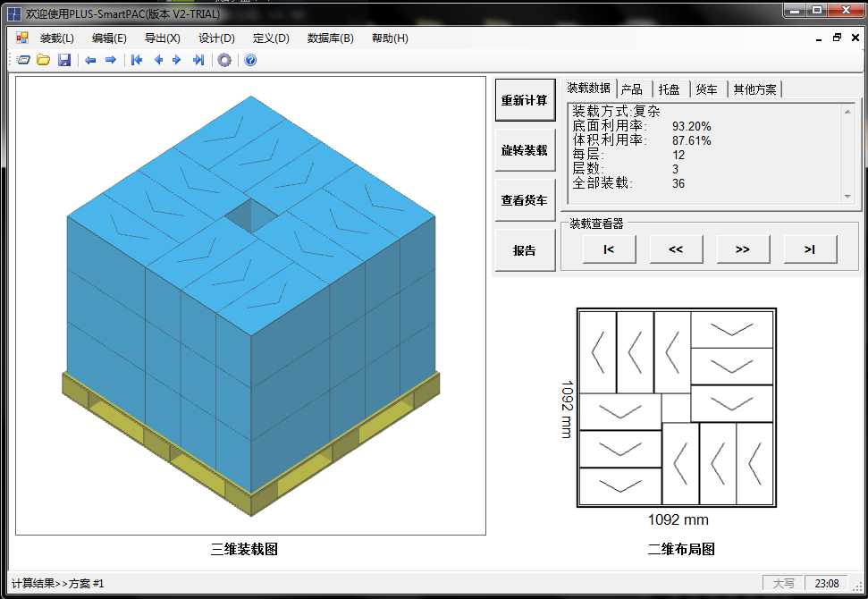This screenshot has width=868, height=599.
Task: Go back with the left arrow icon
Action: coord(91,60)
